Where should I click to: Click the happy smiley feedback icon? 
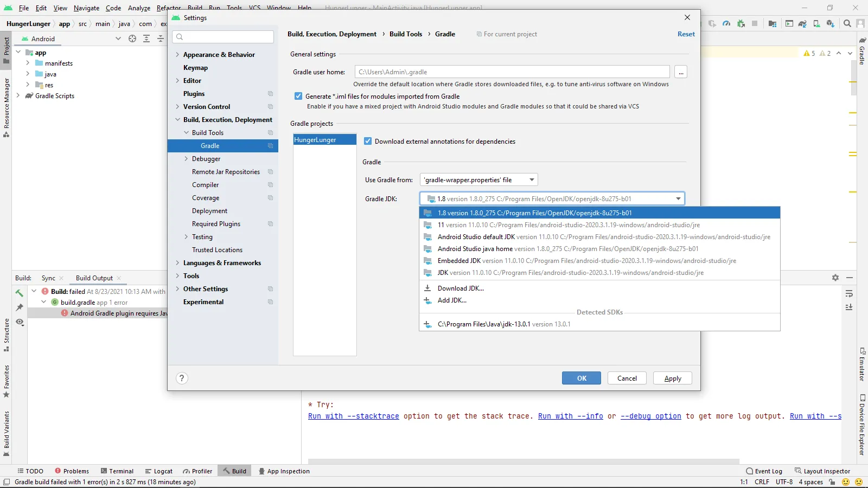(846, 482)
